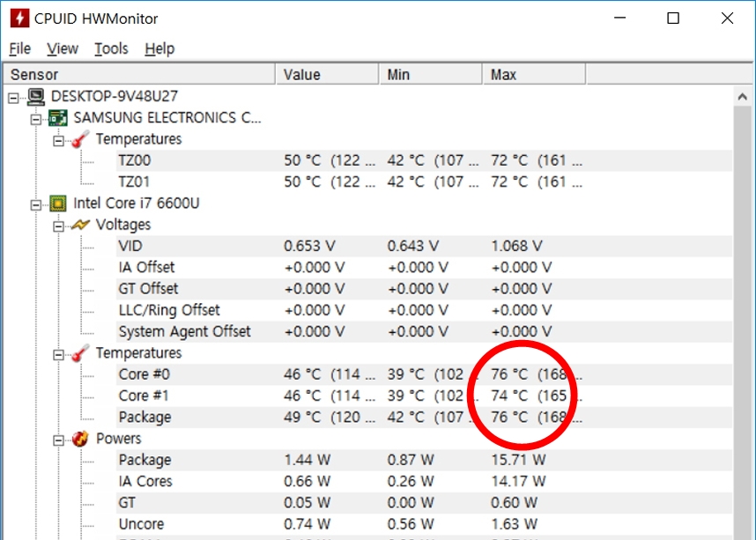Click the thermometer icon under Samsung Electronics
This screenshot has width=756, height=540.
tap(80, 139)
